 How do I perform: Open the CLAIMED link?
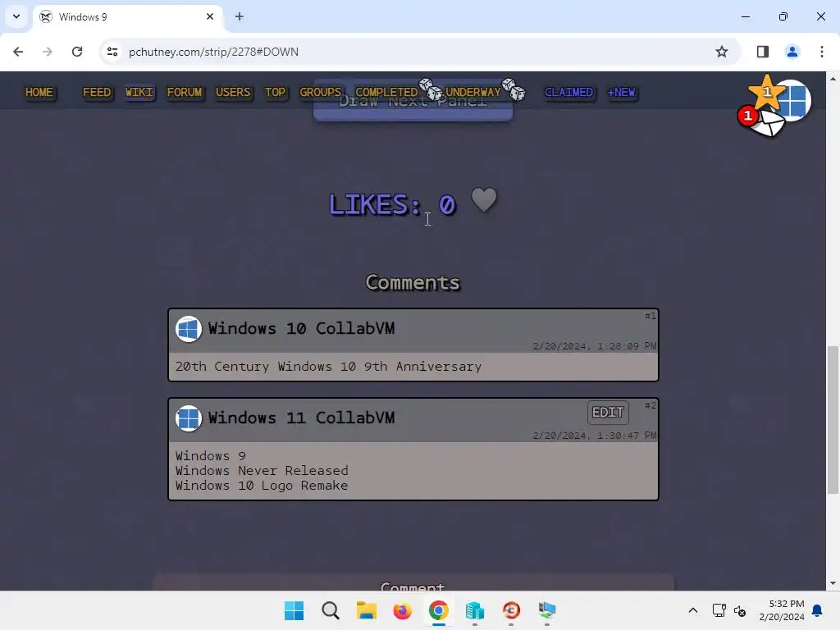click(x=569, y=92)
